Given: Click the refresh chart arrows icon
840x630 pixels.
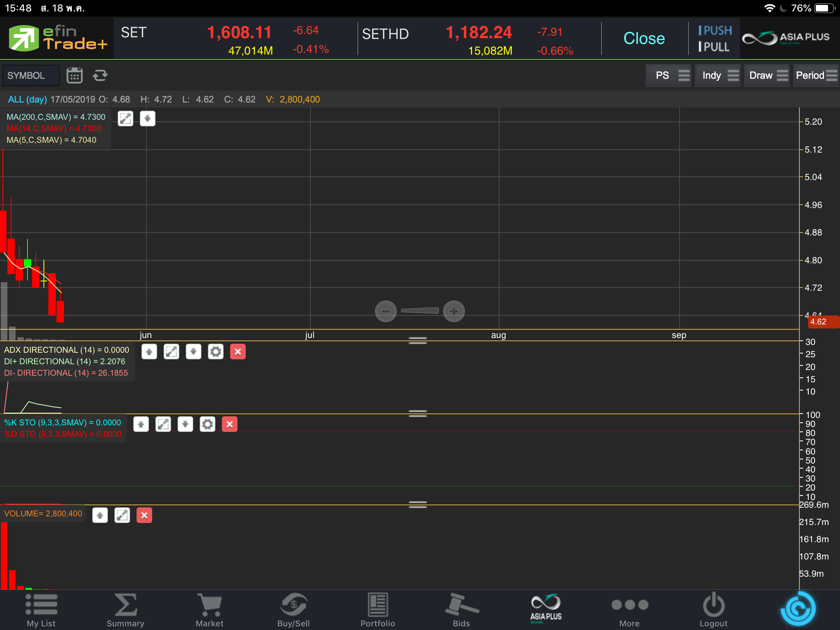Looking at the screenshot, I should pos(100,75).
